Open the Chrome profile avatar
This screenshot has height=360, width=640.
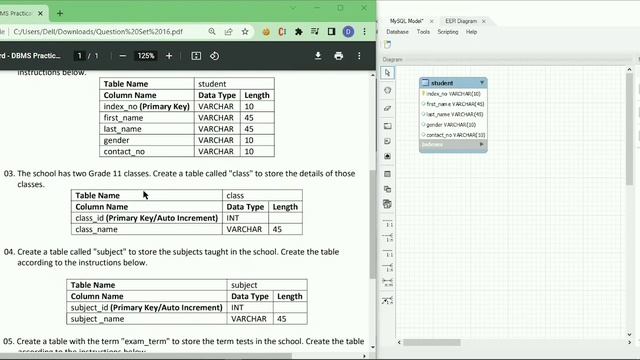[348, 31]
